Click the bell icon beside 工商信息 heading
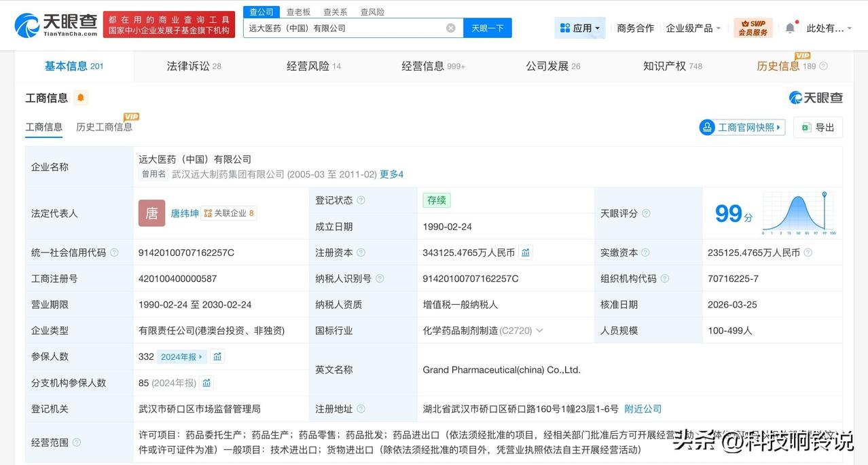 click(80, 98)
